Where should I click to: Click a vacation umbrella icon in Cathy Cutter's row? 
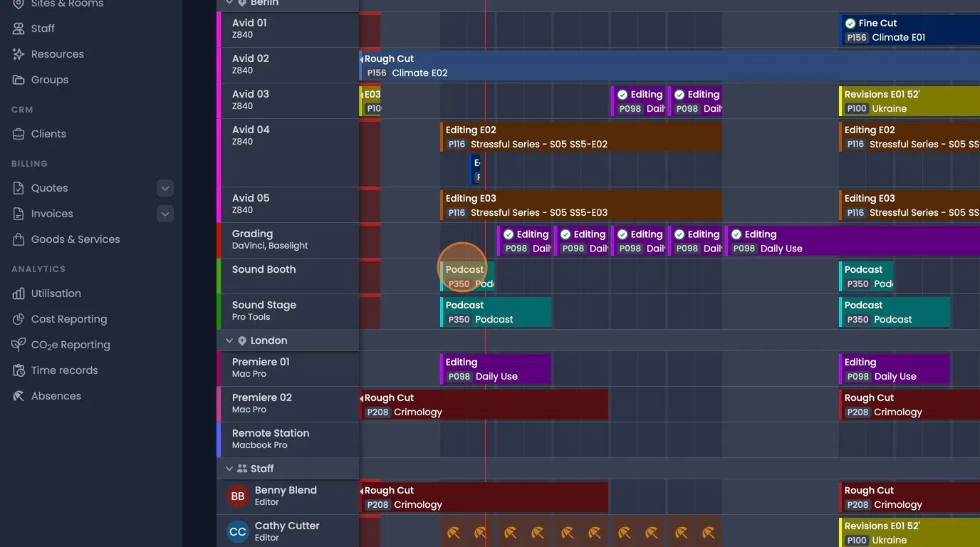tap(453, 532)
